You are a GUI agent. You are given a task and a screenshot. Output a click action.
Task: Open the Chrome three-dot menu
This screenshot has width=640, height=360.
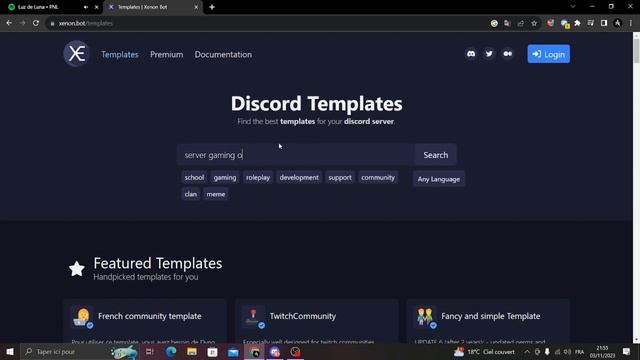point(631,23)
